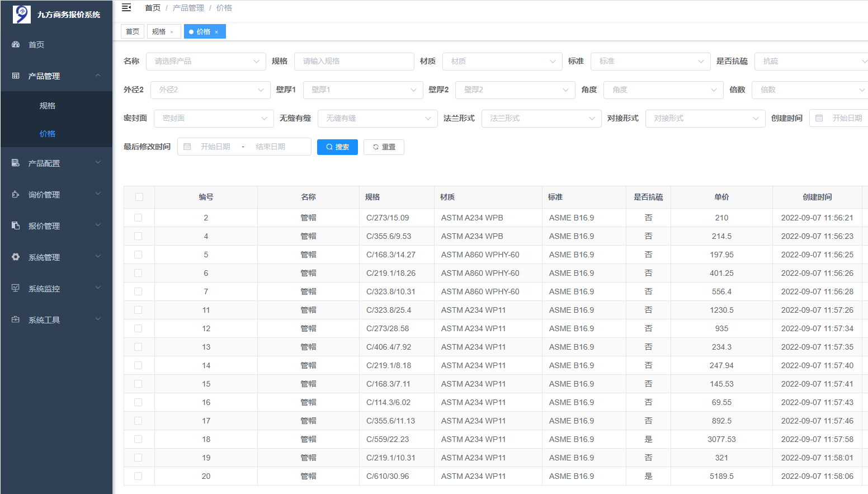
Task: Click 结束日期 in 最后修改时间 range
Action: (x=271, y=147)
